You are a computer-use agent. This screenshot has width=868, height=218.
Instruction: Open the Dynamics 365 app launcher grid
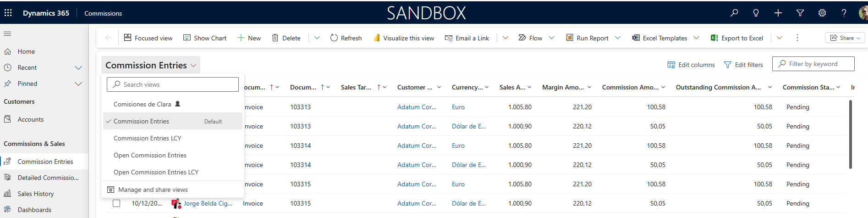click(x=8, y=13)
